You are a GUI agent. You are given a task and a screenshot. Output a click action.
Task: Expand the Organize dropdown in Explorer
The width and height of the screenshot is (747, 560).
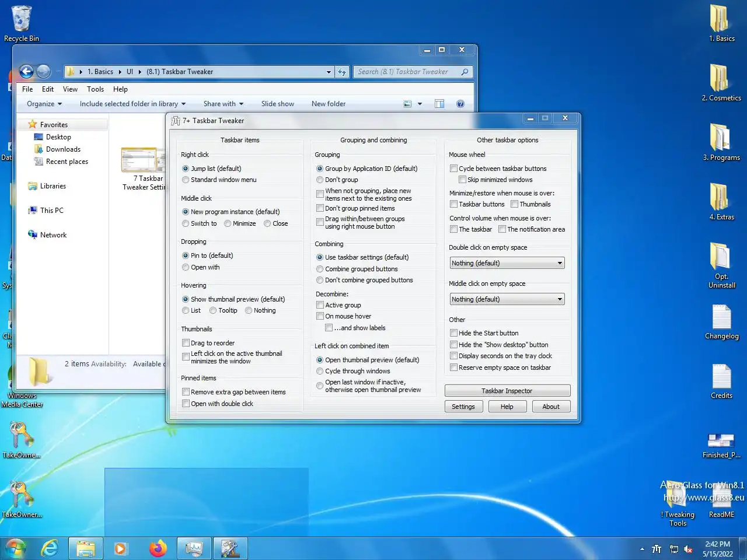click(x=44, y=104)
